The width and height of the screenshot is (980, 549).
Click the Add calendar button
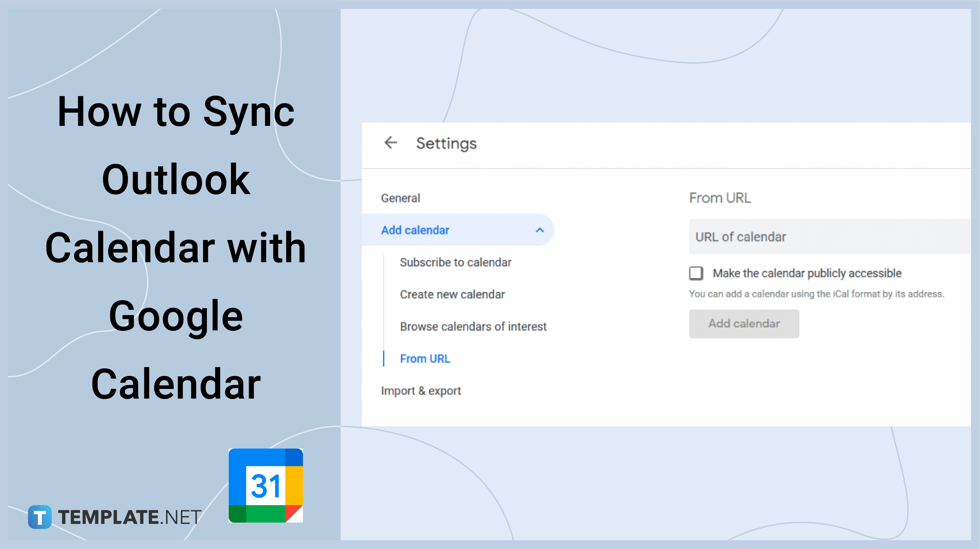click(x=741, y=324)
